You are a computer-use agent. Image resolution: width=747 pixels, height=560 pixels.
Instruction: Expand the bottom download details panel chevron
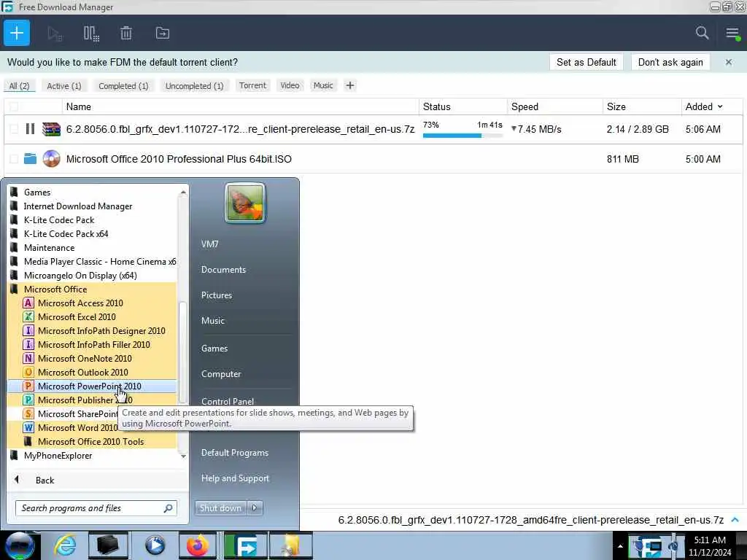coord(735,520)
